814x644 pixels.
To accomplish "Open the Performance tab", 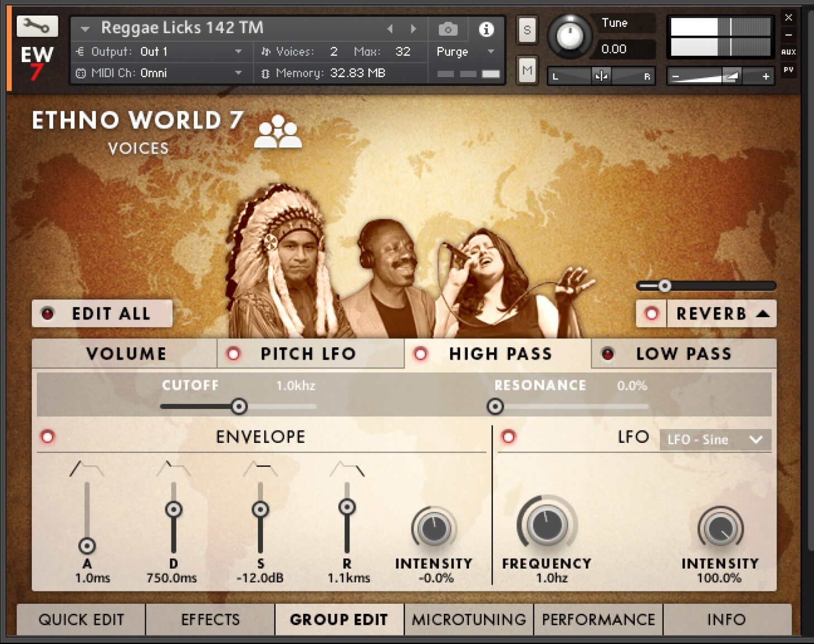I will pyautogui.click(x=598, y=619).
